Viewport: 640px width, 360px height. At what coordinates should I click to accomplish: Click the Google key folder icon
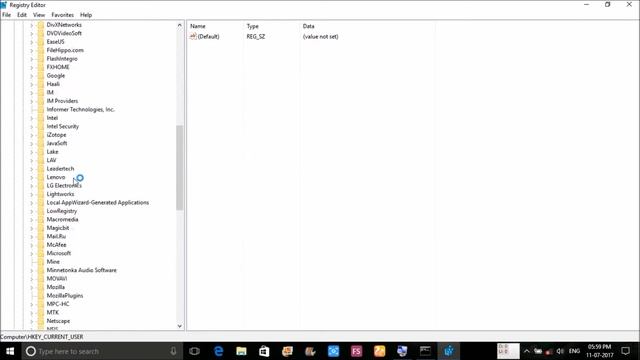click(x=41, y=76)
